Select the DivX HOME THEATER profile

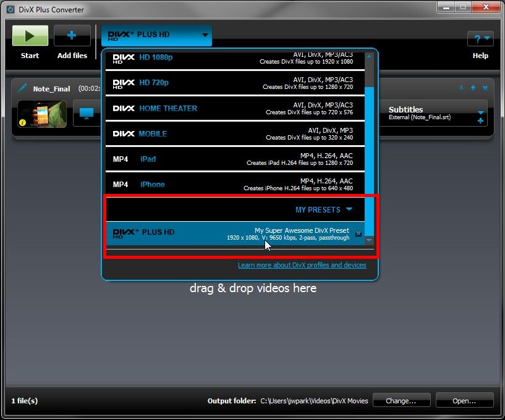pos(235,108)
